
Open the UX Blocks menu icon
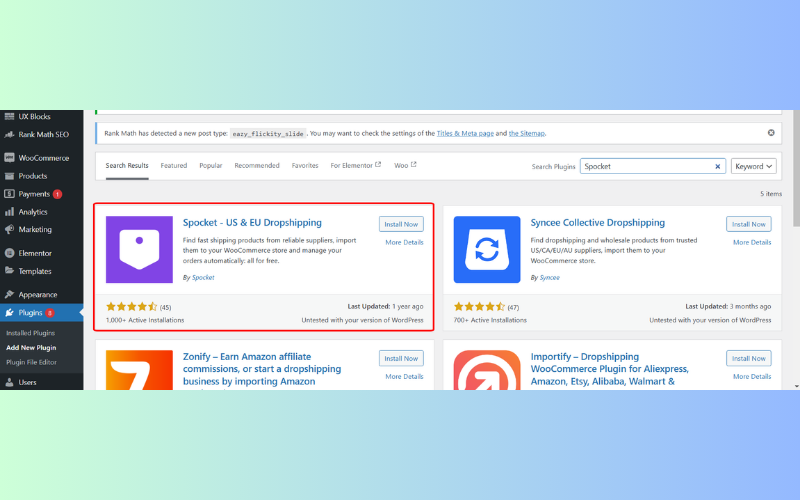(x=9, y=116)
